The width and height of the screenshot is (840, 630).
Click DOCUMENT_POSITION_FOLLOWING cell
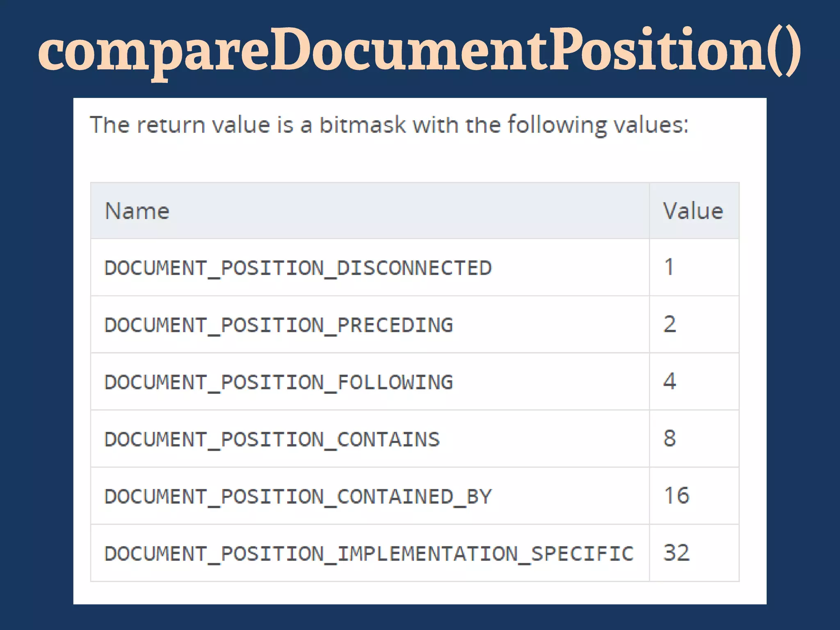(279, 382)
